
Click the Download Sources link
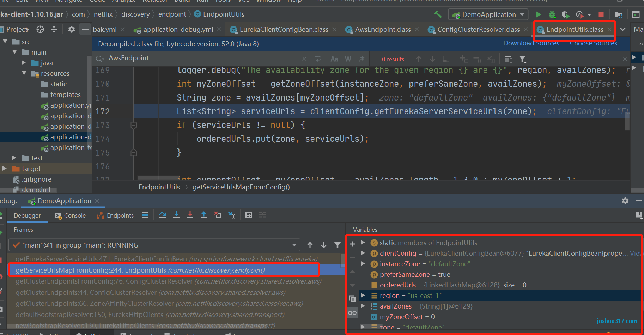[531, 43]
